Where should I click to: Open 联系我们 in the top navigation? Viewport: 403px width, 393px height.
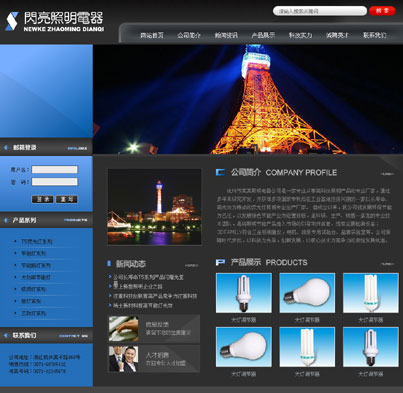coord(375,35)
